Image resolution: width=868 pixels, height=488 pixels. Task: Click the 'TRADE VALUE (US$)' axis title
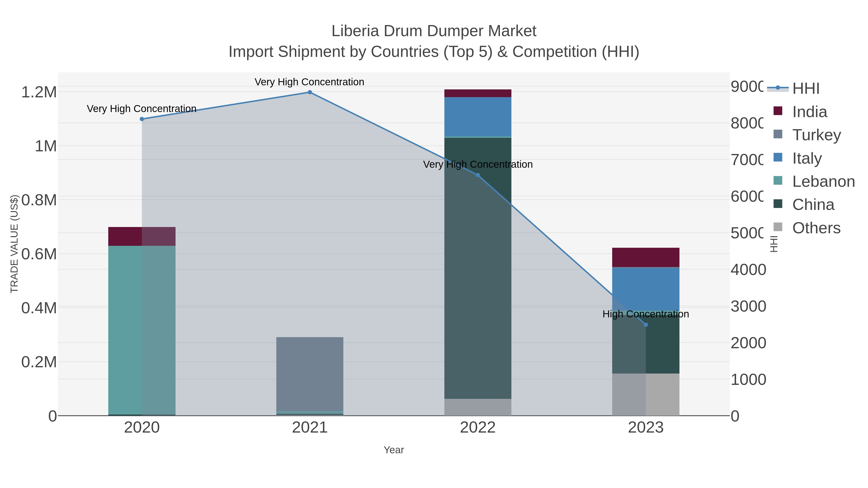14,244
